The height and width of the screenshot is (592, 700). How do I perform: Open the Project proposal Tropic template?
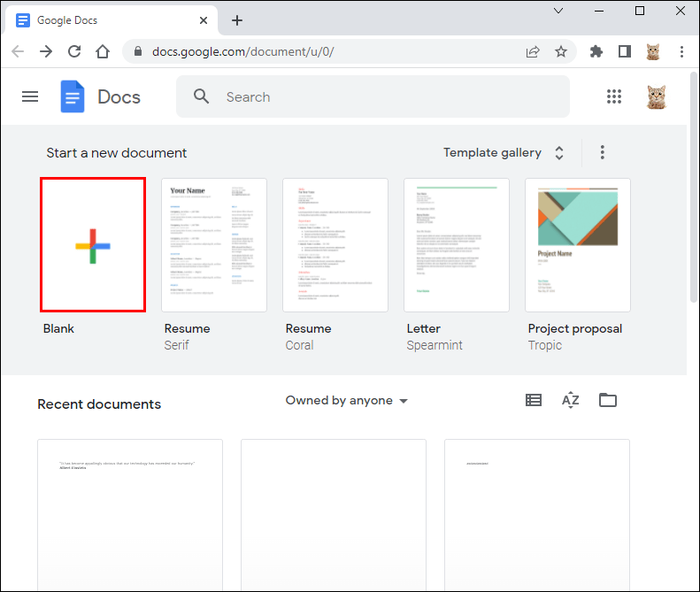click(x=578, y=245)
